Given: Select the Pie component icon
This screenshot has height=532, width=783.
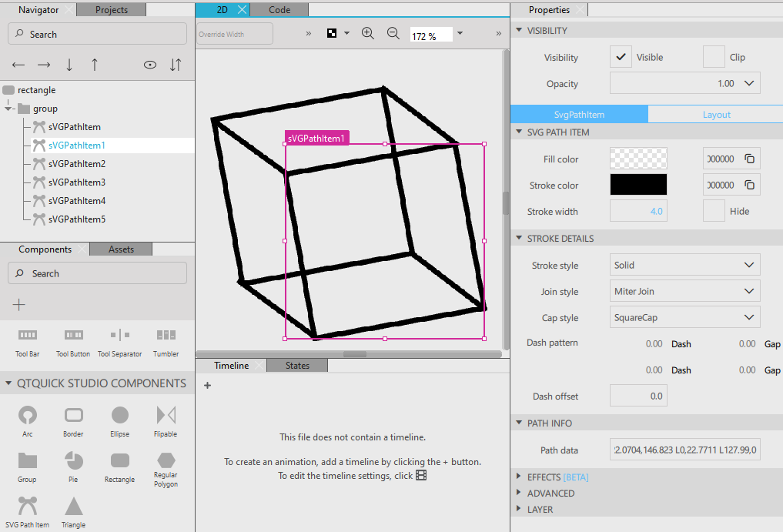Looking at the screenshot, I should [x=73, y=460].
